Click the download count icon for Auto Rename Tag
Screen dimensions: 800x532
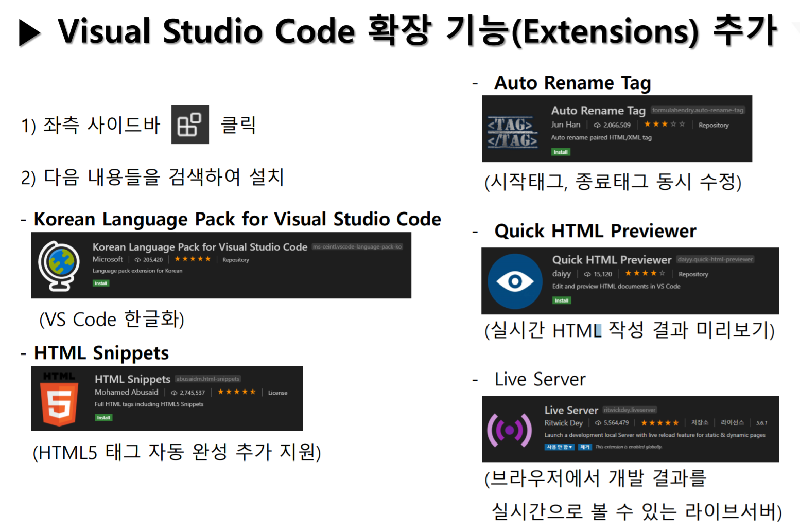[x=597, y=125]
